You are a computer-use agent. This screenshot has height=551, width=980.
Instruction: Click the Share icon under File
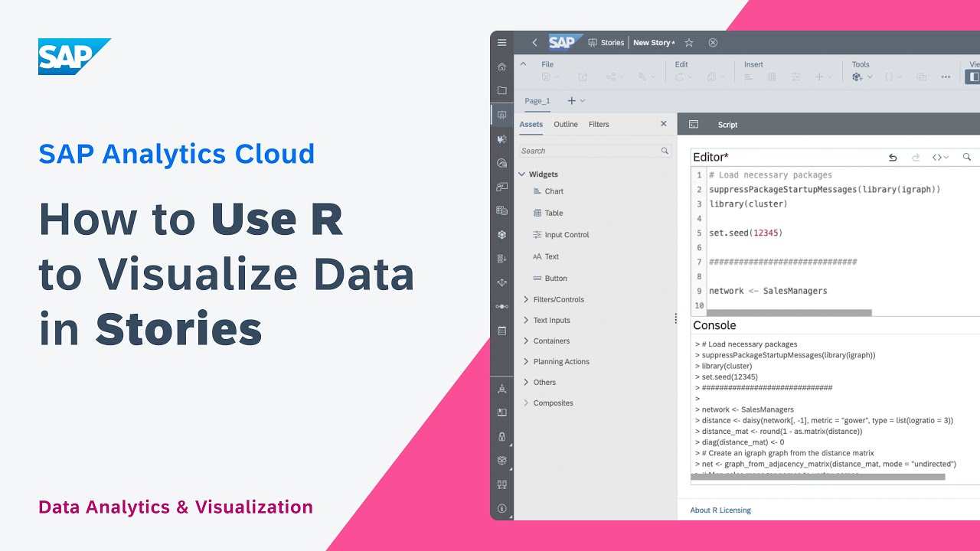click(611, 77)
